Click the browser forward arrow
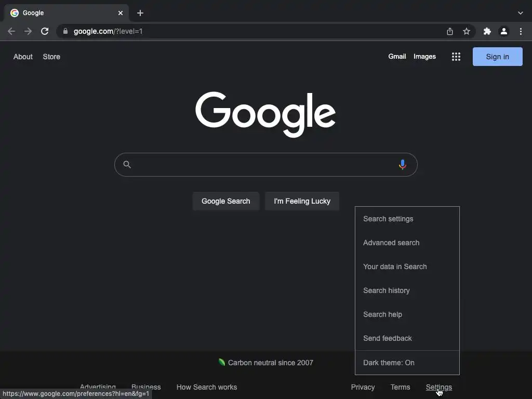Image resolution: width=532 pixels, height=399 pixels. [x=28, y=31]
